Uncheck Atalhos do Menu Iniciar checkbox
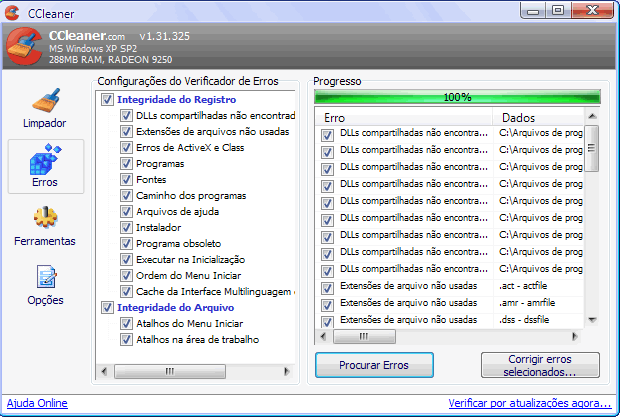This screenshot has height=417, width=622. click(126, 323)
